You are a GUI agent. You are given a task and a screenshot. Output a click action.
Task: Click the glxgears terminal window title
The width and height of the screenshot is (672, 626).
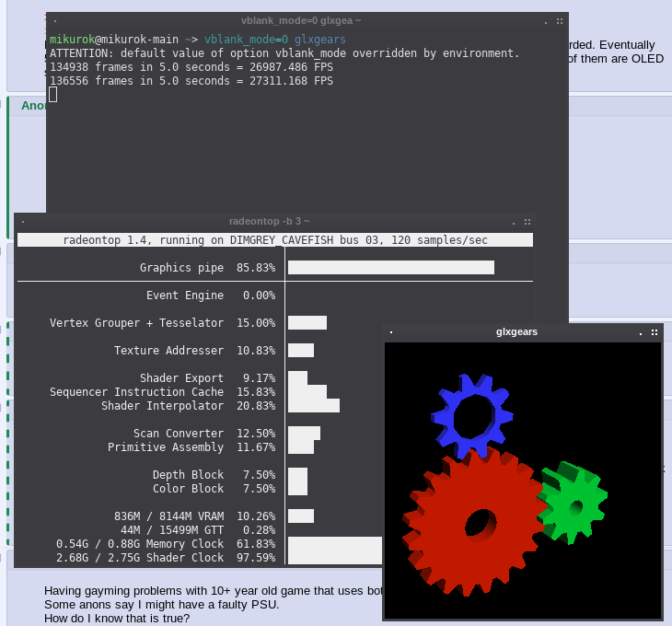[301, 20]
